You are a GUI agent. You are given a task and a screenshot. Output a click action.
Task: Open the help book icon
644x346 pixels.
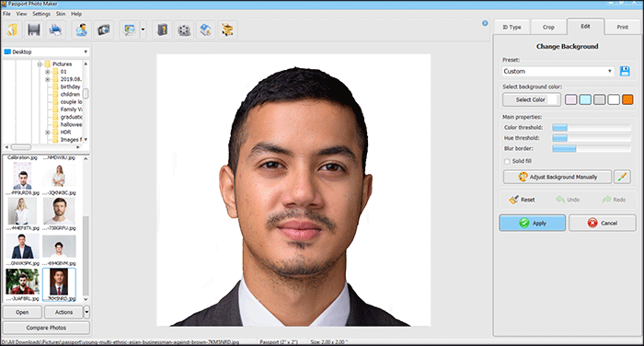click(163, 29)
